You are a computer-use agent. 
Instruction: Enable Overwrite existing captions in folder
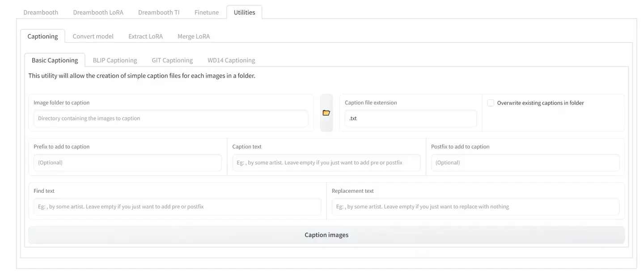(491, 103)
